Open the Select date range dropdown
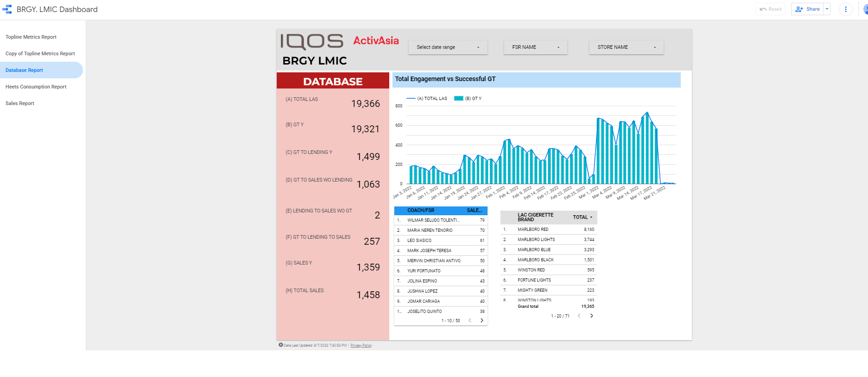The height and width of the screenshot is (377, 868). click(x=448, y=47)
